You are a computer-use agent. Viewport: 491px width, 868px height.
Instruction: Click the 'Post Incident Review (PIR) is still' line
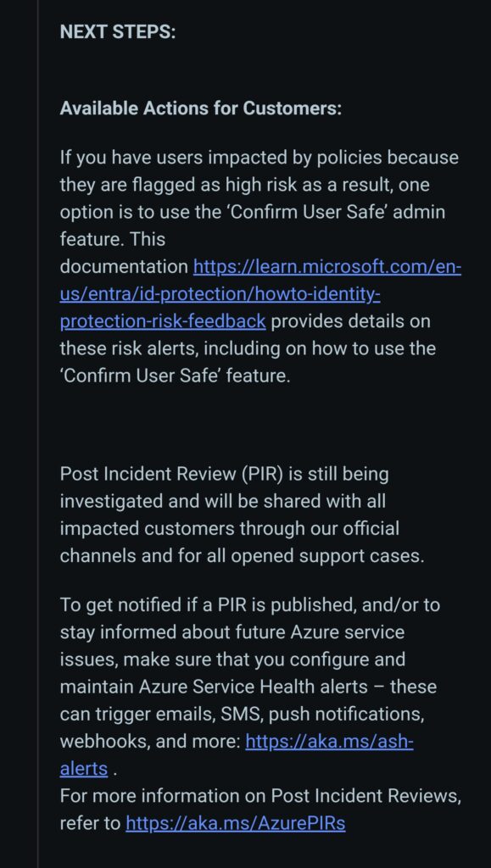pos(224,475)
